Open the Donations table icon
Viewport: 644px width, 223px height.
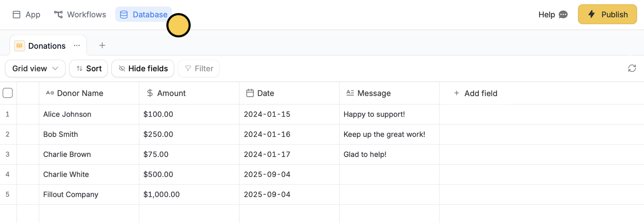tap(19, 45)
